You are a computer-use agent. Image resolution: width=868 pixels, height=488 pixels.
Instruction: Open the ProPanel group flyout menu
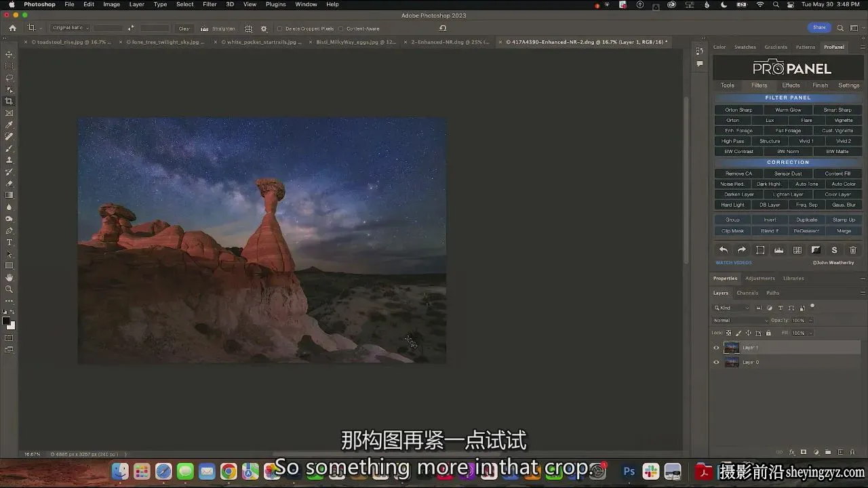point(863,47)
